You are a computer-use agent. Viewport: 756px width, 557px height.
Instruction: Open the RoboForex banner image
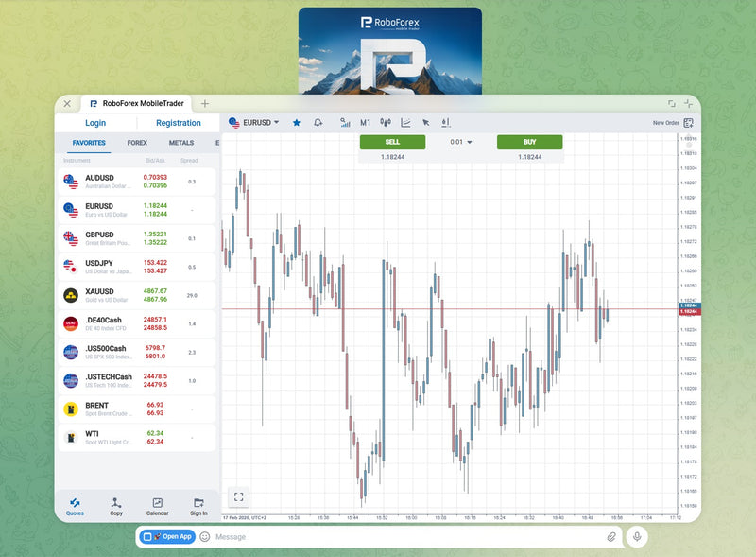(x=390, y=51)
